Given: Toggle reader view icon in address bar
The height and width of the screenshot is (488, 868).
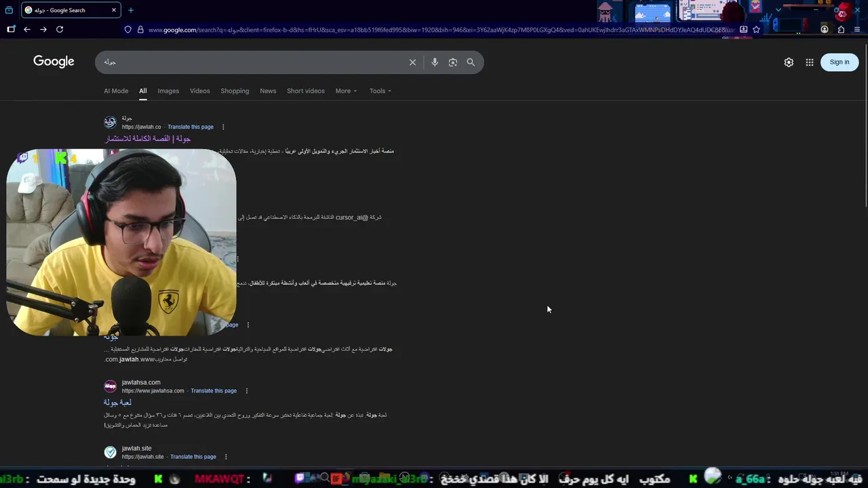Looking at the screenshot, I should 744,30.
